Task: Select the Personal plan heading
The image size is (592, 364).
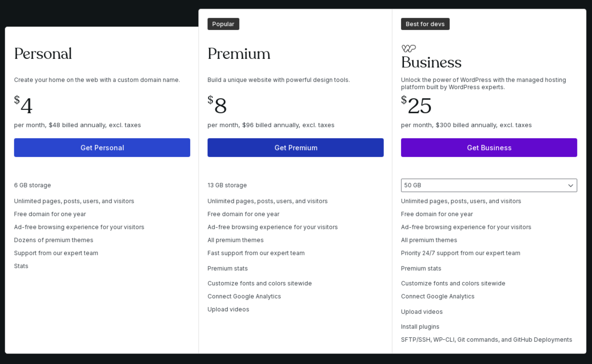Action: point(43,53)
